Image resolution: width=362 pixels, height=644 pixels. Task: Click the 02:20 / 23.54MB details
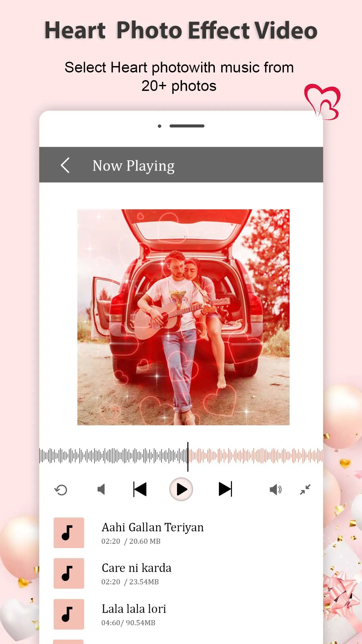point(130,582)
